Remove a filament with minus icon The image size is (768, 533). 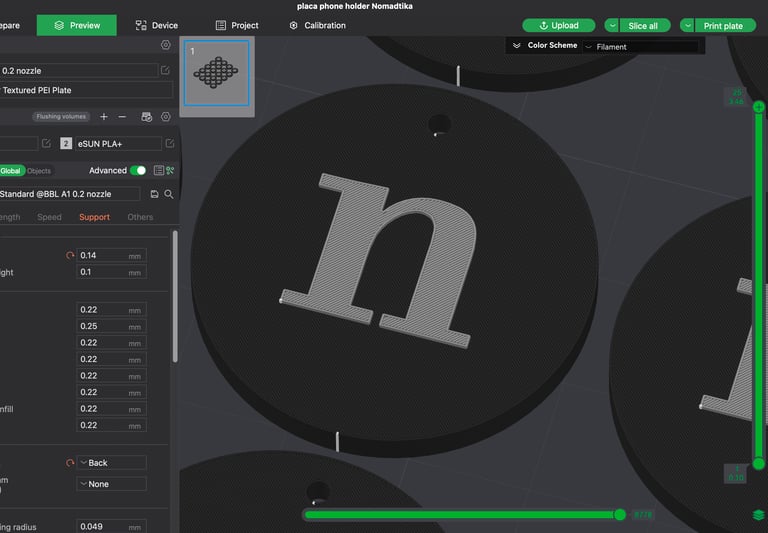tap(123, 117)
